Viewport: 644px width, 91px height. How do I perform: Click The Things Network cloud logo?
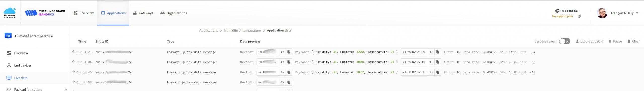pyautogui.click(x=10, y=13)
